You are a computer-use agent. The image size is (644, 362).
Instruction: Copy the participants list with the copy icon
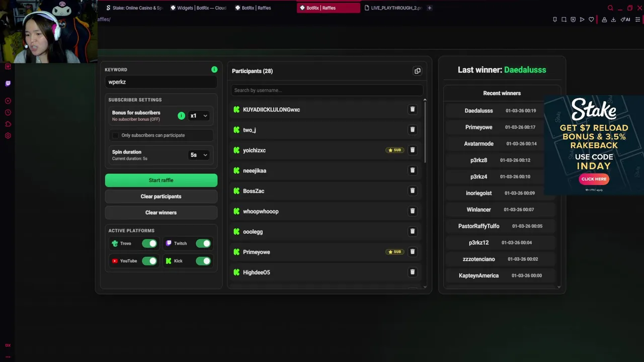point(417,71)
